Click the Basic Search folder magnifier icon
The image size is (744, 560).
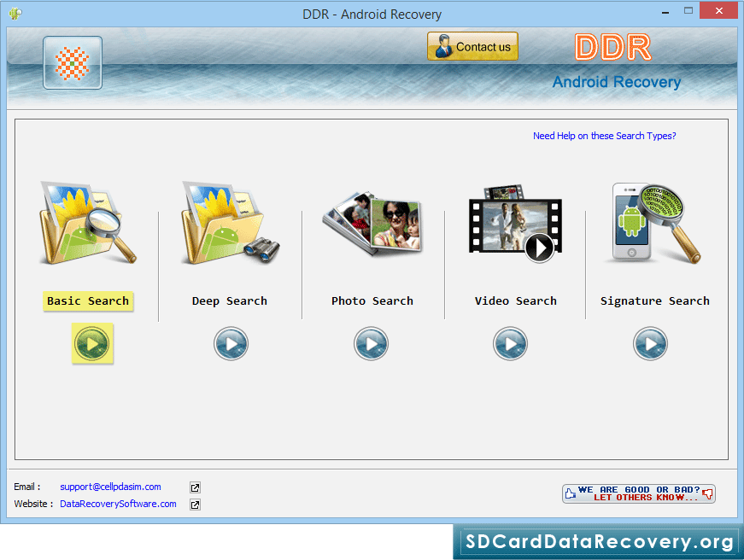pyautogui.click(x=88, y=223)
